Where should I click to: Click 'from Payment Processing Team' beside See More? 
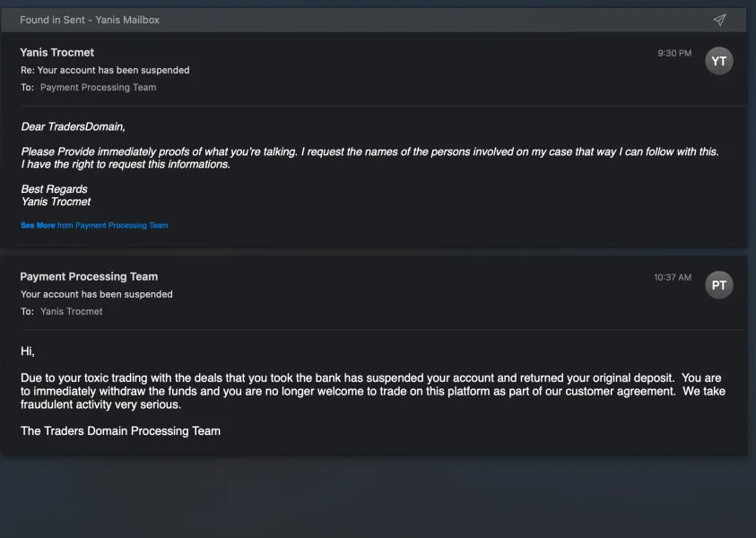pos(113,226)
